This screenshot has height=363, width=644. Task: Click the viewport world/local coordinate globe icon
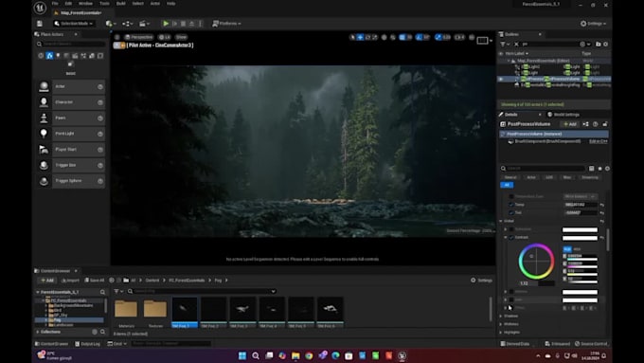384,37
